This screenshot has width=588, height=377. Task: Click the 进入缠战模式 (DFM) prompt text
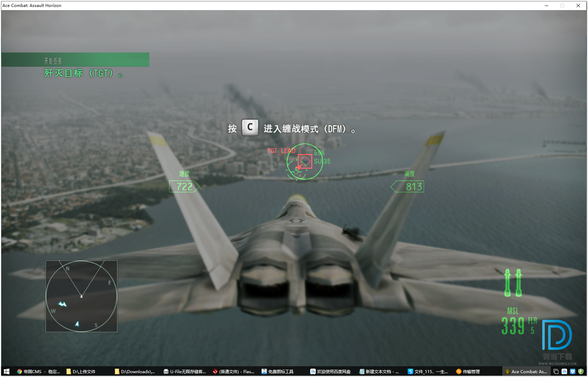click(309, 129)
